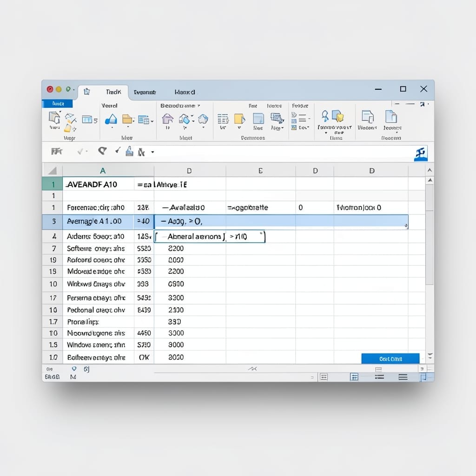Switch to the Tveannt ribbon tab
476x476 pixels.
click(145, 92)
